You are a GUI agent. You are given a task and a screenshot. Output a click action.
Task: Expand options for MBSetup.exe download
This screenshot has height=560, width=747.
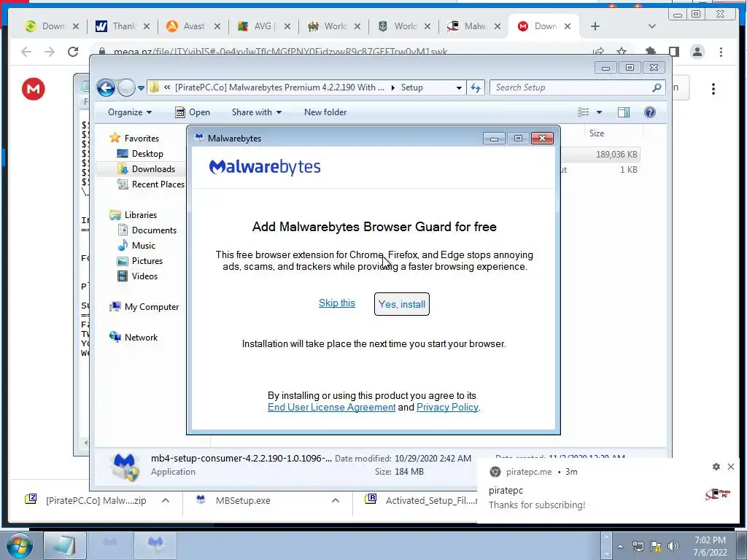[x=336, y=500]
